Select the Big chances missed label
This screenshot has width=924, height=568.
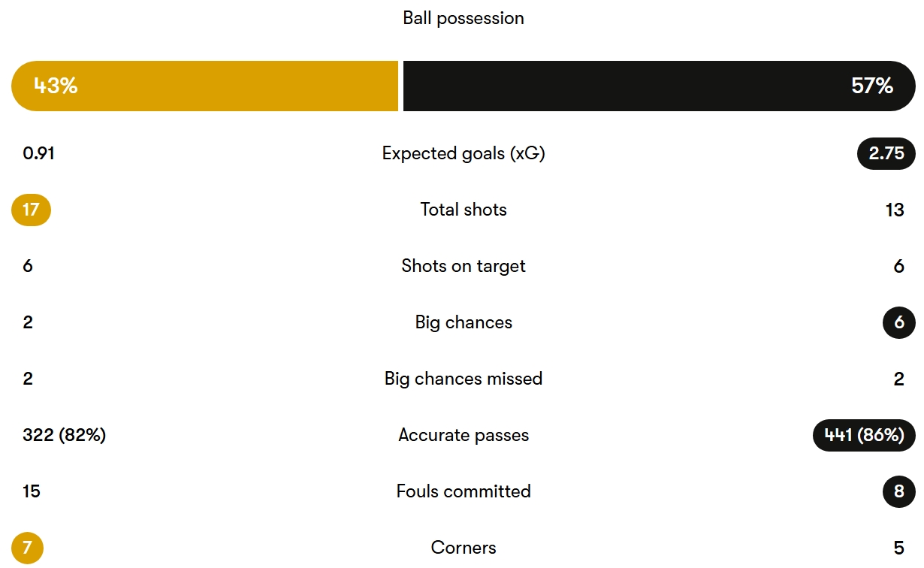pyautogui.click(x=463, y=379)
